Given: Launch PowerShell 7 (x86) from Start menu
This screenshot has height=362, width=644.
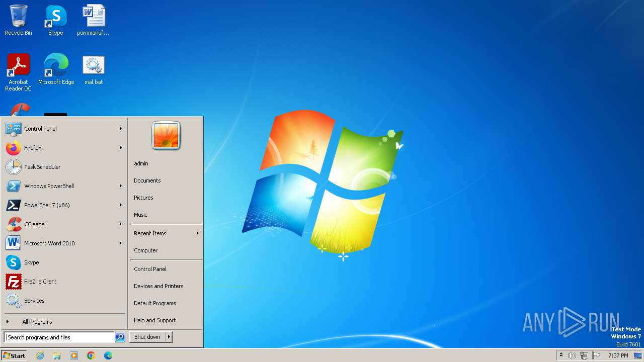Looking at the screenshot, I should [x=64, y=205].
